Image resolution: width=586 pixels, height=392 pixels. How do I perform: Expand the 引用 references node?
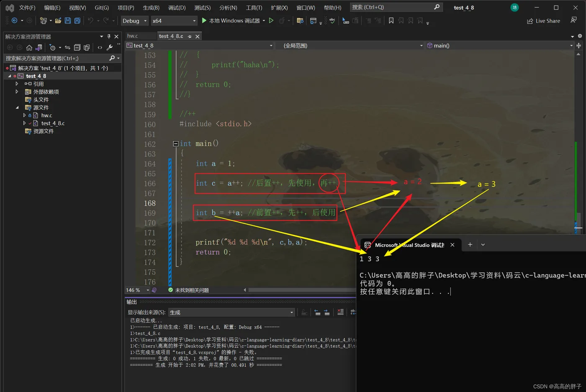pos(17,84)
